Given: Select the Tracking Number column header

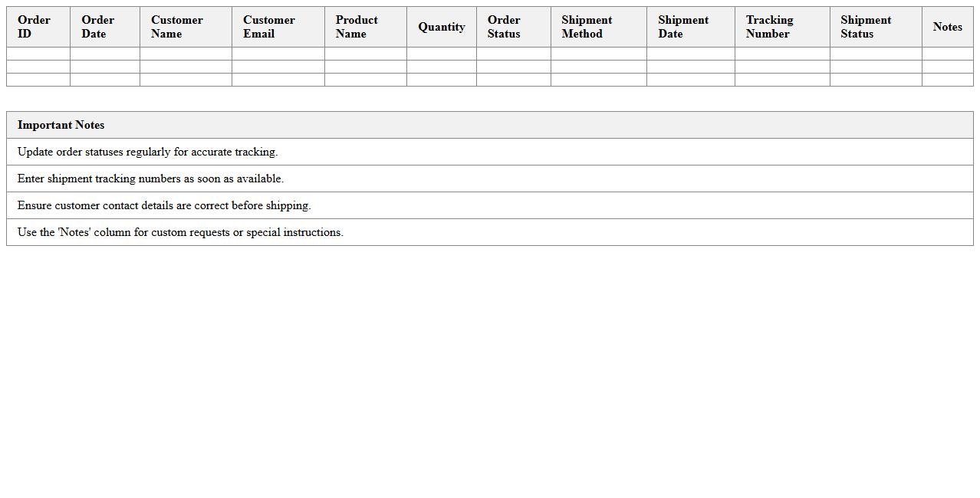Looking at the screenshot, I should 781,27.
